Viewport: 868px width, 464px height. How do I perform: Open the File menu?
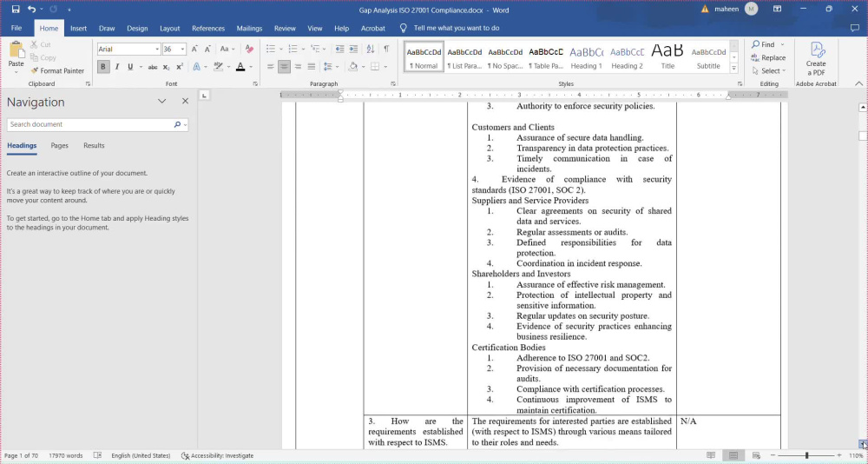tap(16, 29)
